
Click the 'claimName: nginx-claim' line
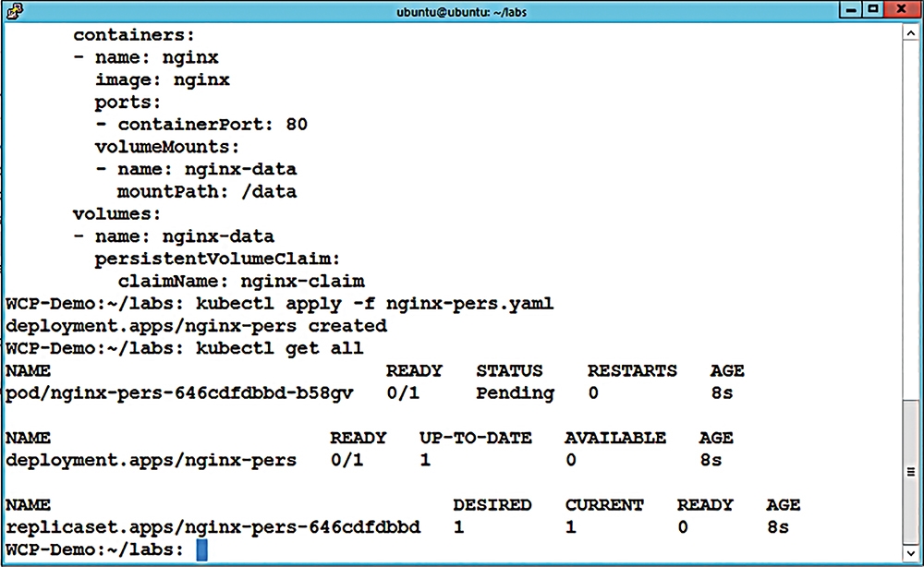point(241,282)
